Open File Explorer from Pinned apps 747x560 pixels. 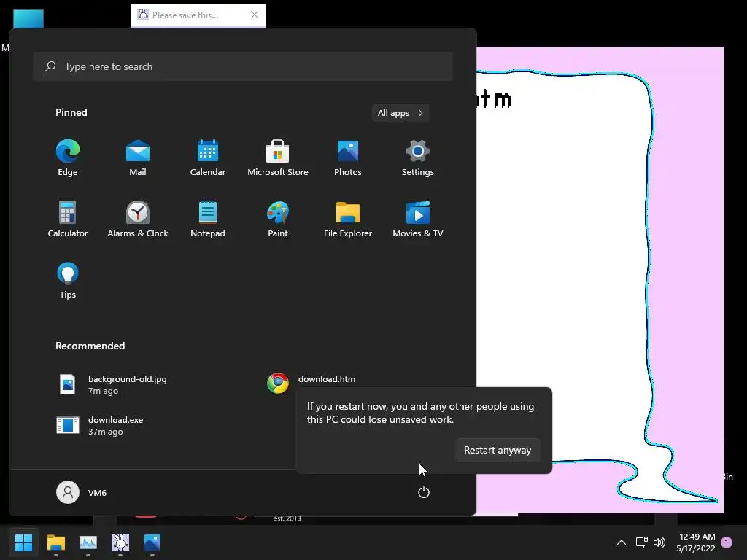point(348,219)
